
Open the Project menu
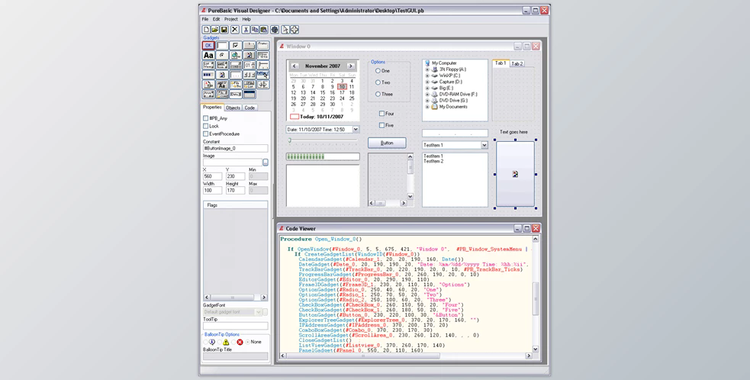231,19
